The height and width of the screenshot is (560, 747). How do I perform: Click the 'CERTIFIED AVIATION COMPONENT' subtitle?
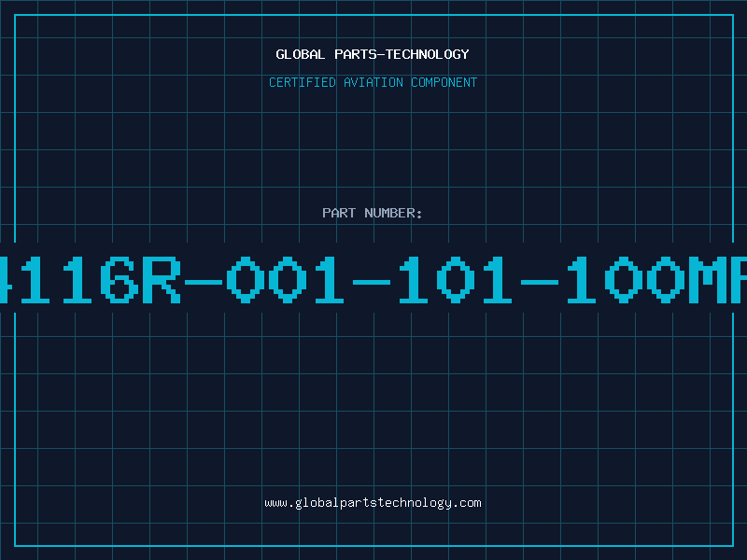pyautogui.click(x=373, y=82)
